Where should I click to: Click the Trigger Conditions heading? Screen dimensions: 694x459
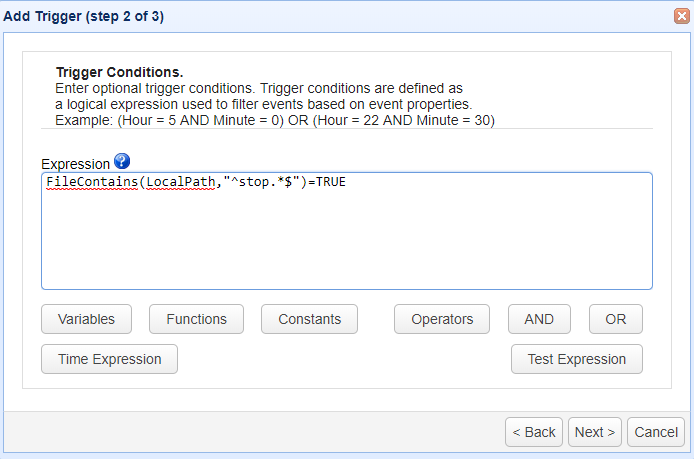pos(119,73)
